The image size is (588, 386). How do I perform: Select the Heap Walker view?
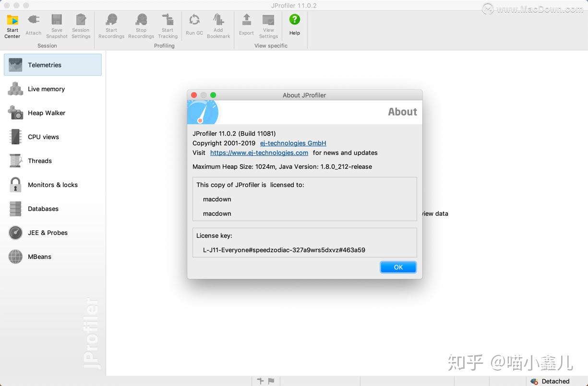(x=47, y=113)
